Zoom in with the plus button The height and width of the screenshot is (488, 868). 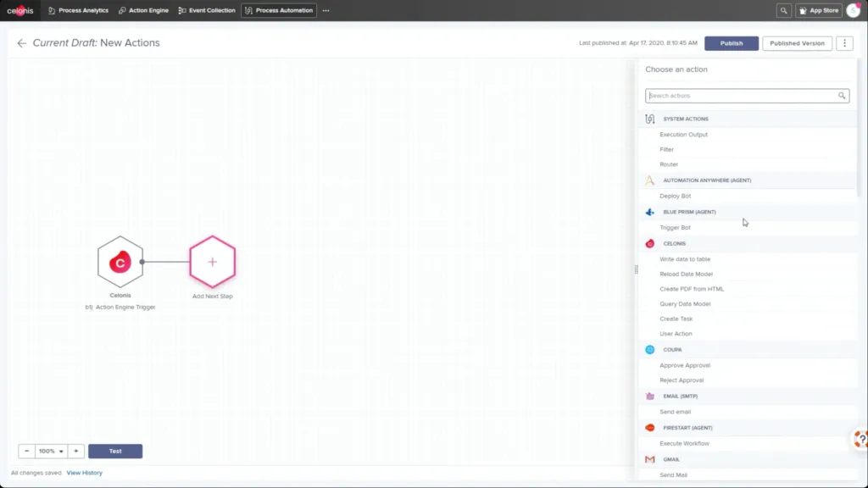click(75, 451)
